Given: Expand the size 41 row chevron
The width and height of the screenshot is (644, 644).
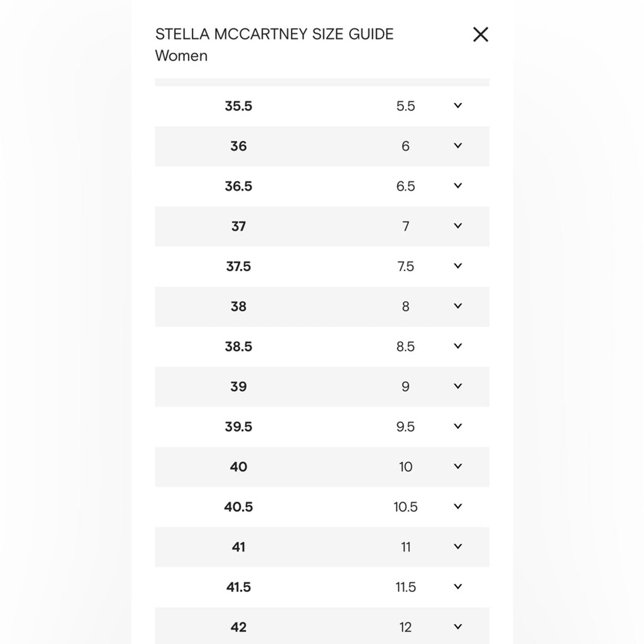Looking at the screenshot, I should [458, 546].
